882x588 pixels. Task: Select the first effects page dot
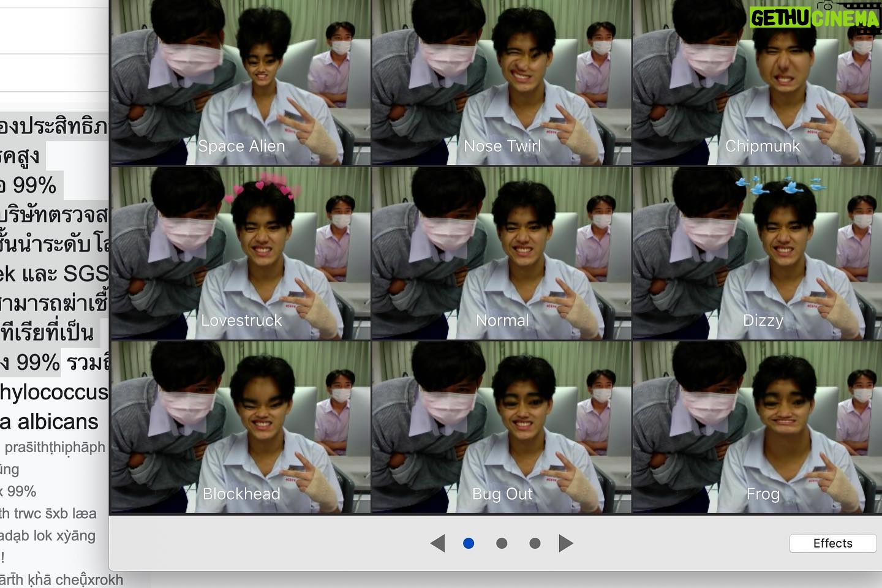(x=469, y=543)
